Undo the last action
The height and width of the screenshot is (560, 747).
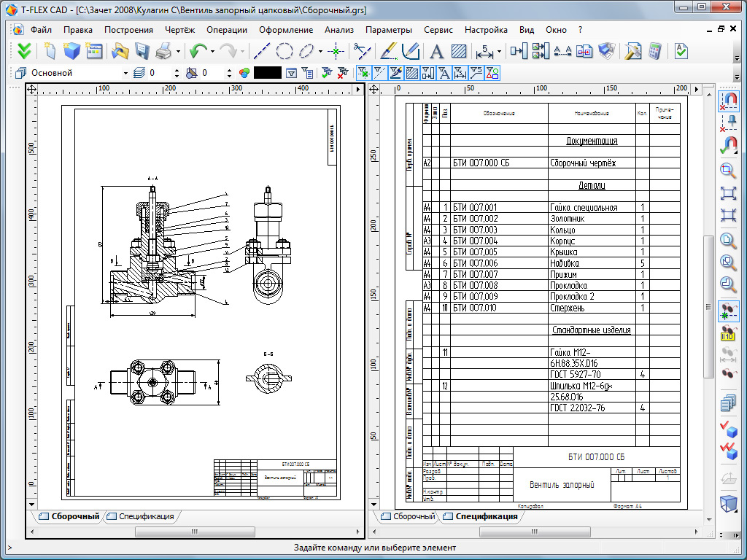(198, 51)
